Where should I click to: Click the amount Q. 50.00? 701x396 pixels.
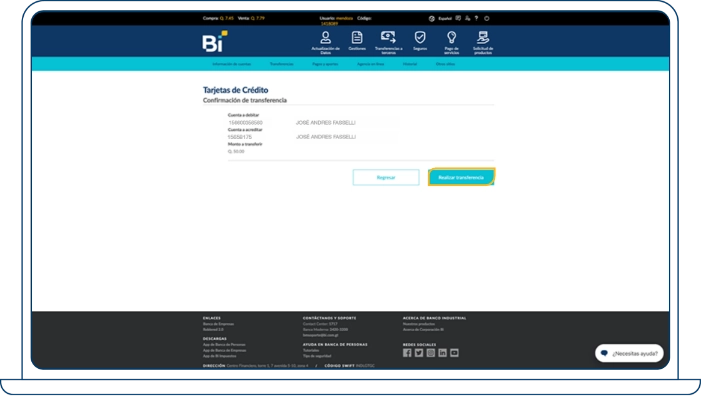(236, 152)
